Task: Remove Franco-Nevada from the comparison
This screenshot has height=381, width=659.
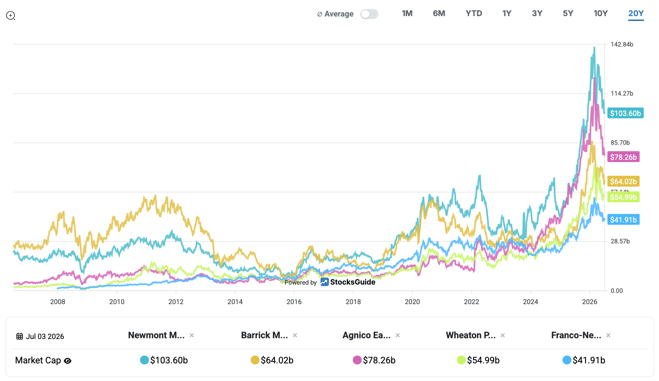Action: 608,335
